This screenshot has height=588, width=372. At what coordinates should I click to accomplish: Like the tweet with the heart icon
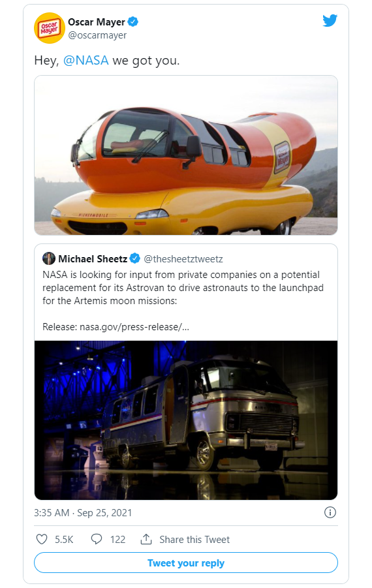pos(42,539)
